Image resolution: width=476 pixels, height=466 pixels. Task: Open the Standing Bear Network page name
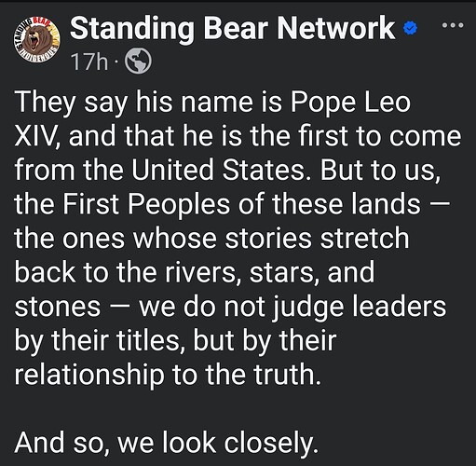pyautogui.click(x=233, y=28)
